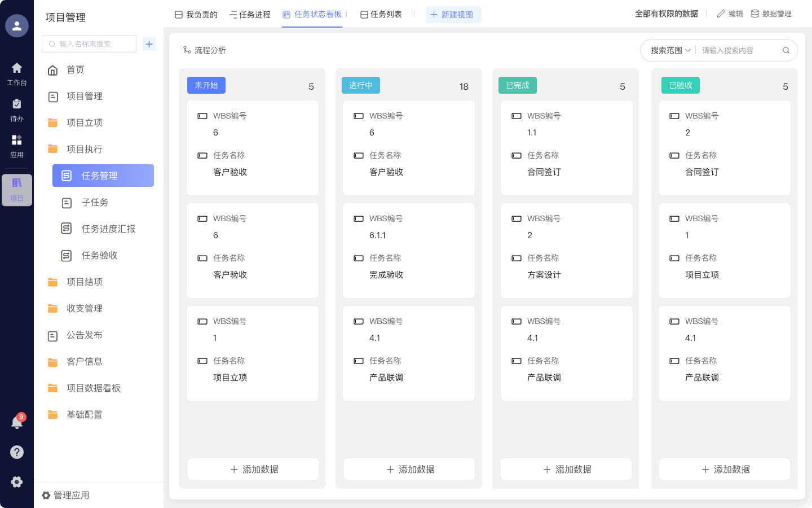Click the search magnifier icon at right
812x508 pixels.
click(785, 50)
